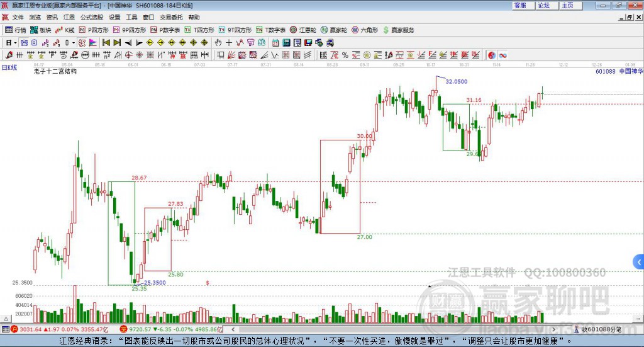Open the 资讯 menu
Viewport: 644px width, 347px height.
pos(52,17)
